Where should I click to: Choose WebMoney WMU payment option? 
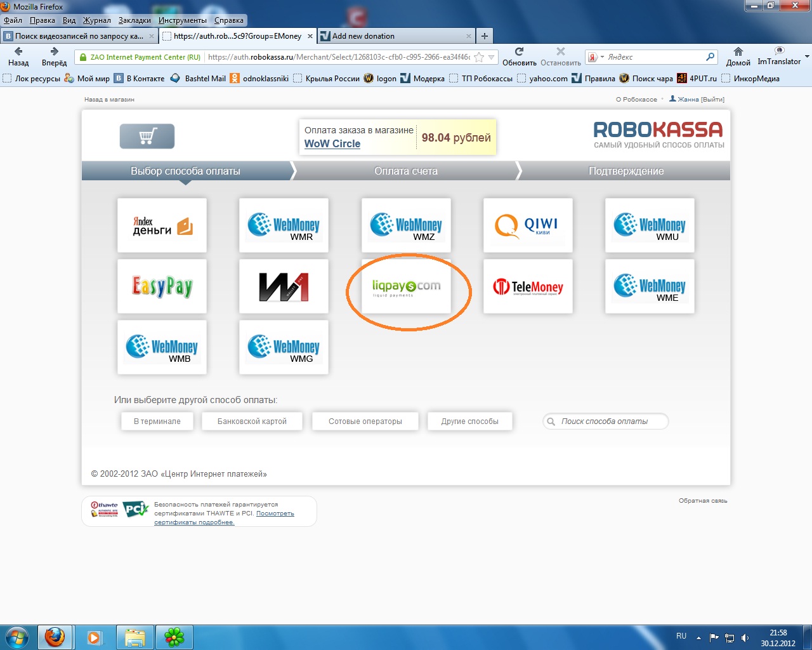tap(650, 225)
